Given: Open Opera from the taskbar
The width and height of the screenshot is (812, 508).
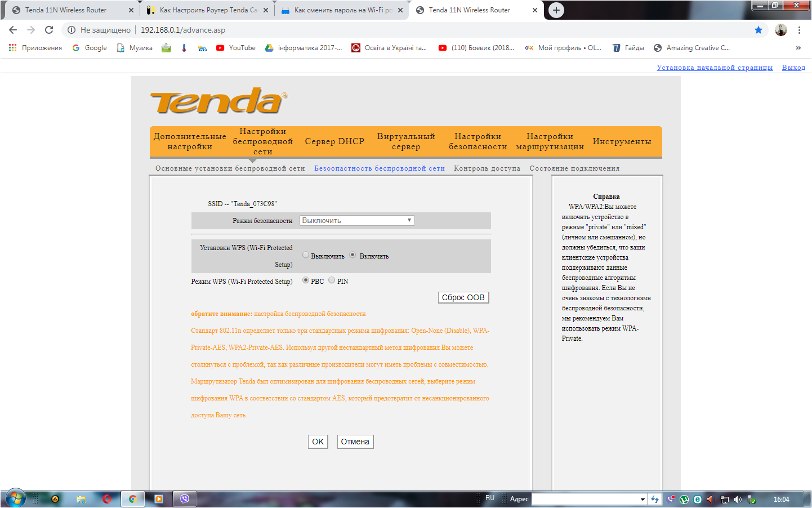Looking at the screenshot, I should click(107, 499).
